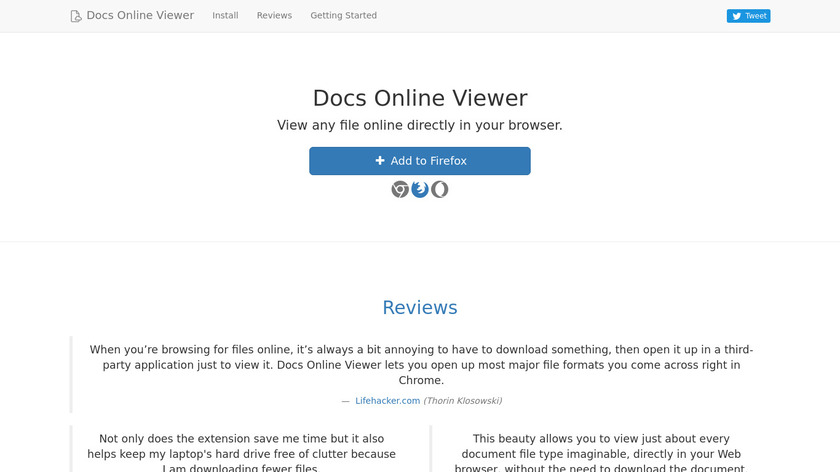Click the Twitter bird icon in the Tweet button
This screenshot has height=472, width=840.
[737, 16]
